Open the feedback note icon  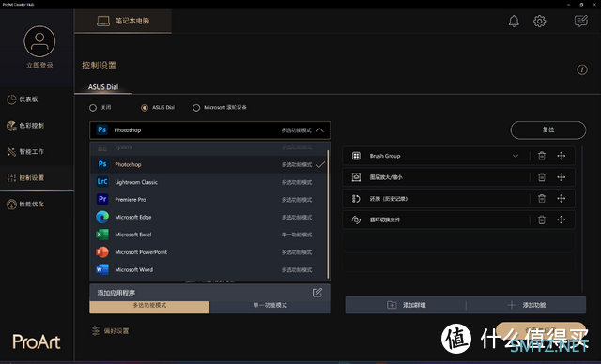tap(580, 21)
